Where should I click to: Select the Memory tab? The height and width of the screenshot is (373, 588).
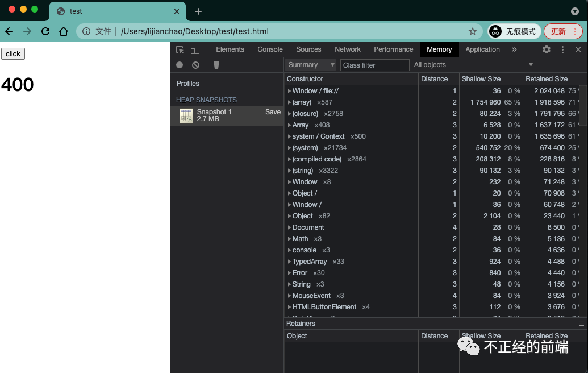(439, 49)
